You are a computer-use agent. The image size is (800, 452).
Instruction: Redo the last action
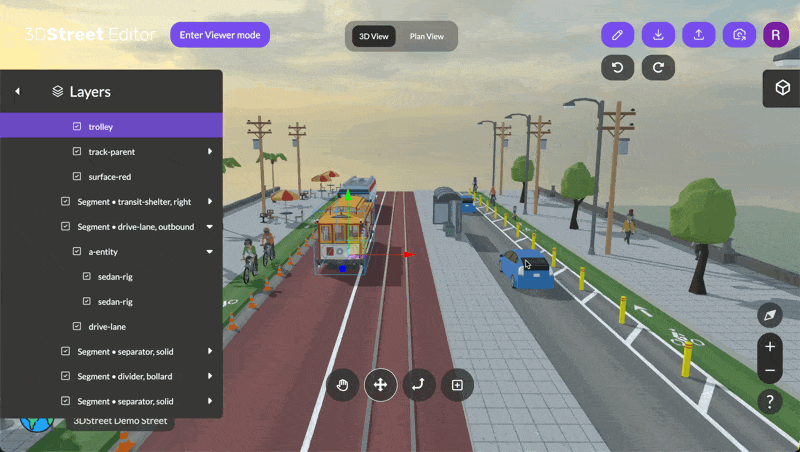(658, 68)
